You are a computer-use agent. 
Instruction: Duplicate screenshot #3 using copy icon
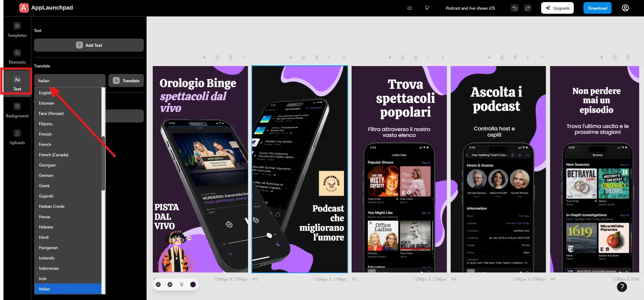[402, 57]
